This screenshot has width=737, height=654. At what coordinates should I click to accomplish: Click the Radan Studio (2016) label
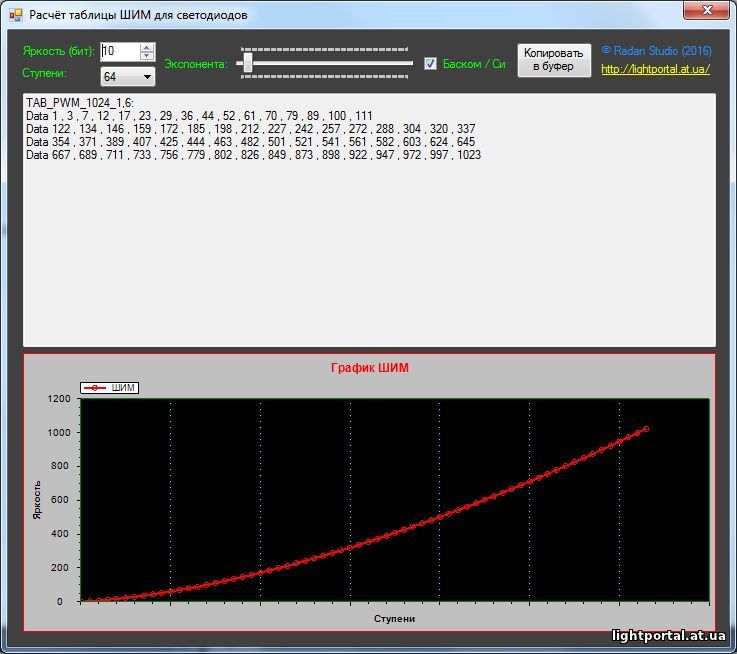click(x=657, y=51)
